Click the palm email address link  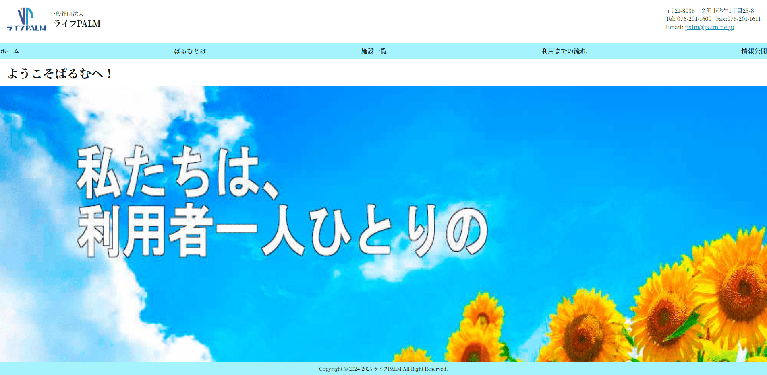pyautogui.click(x=710, y=27)
